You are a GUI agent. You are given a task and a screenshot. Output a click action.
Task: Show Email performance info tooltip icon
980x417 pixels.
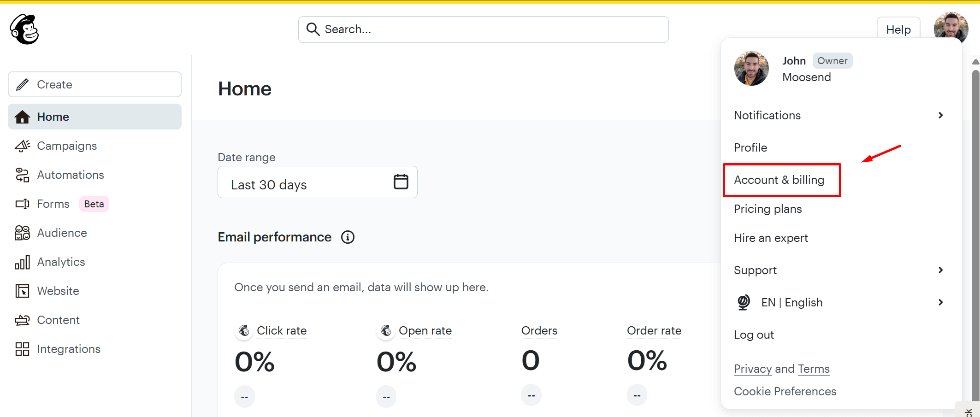(x=348, y=237)
